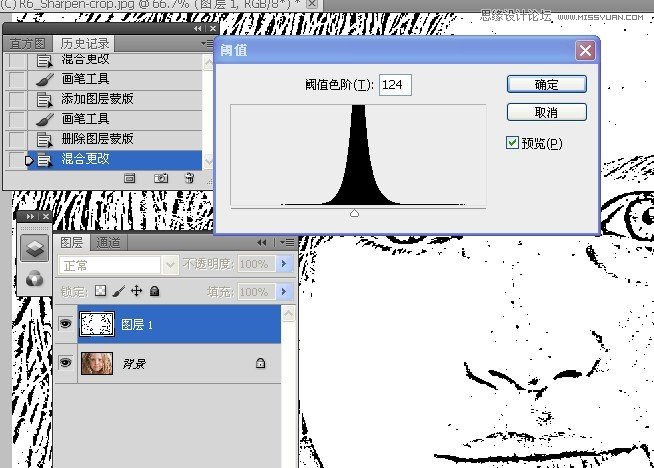Image resolution: width=654 pixels, height=468 pixels.
Task: Hide 图层 1 layer visibility eye
Action: coord(65,324)
